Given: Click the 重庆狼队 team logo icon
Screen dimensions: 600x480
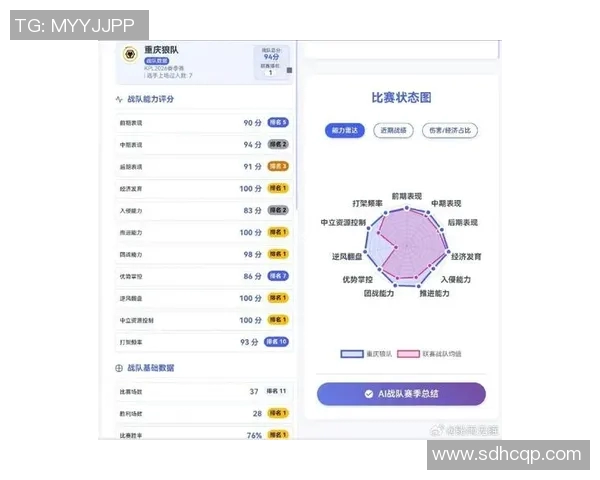Looking at the screenshot, I should click(x=130, y=54).
